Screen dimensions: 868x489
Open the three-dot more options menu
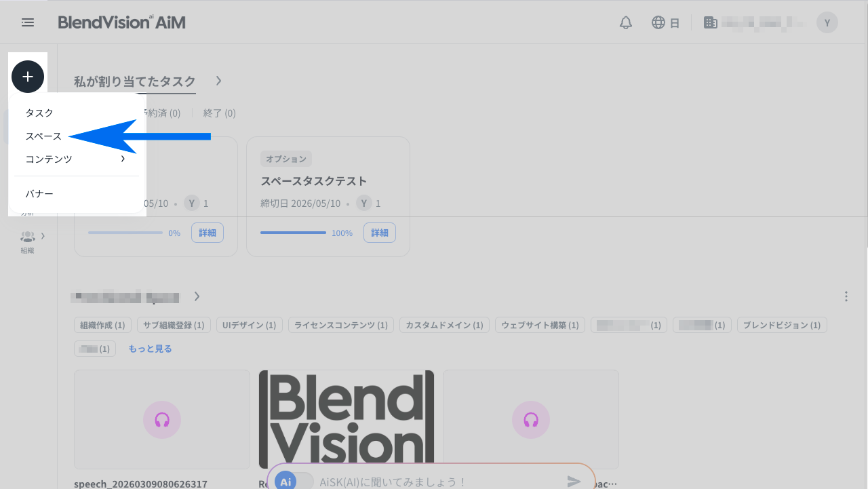[846, 296]
